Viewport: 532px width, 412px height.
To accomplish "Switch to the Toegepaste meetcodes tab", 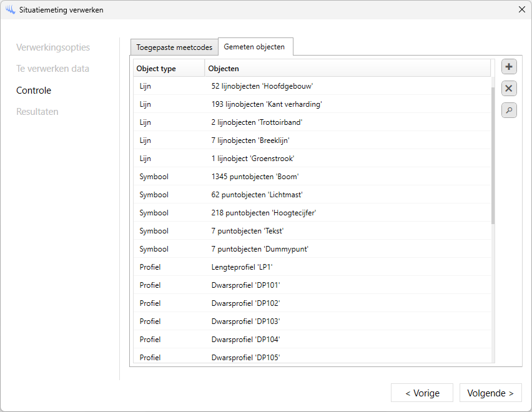I will click(174, 47).
